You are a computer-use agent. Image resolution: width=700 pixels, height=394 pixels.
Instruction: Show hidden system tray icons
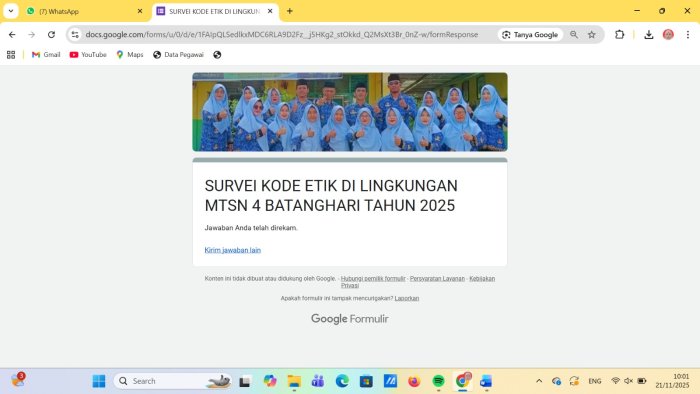539,381
